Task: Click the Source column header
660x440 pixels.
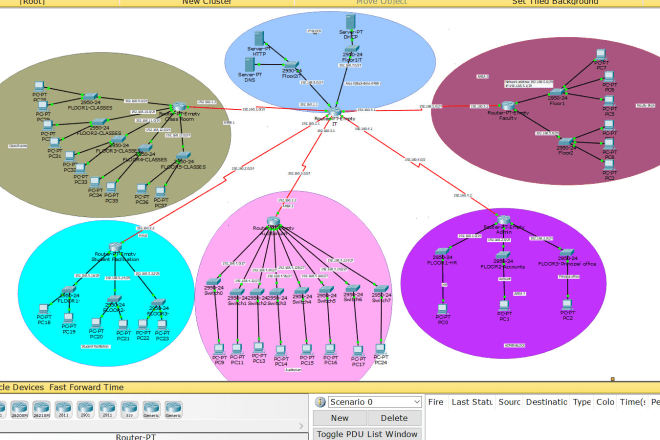Action: coord(509,402)
